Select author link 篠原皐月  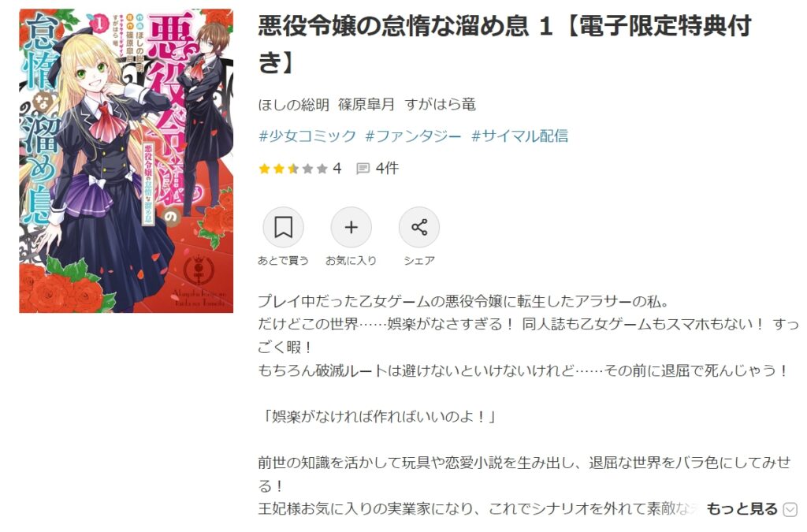[x=366, y=105]
